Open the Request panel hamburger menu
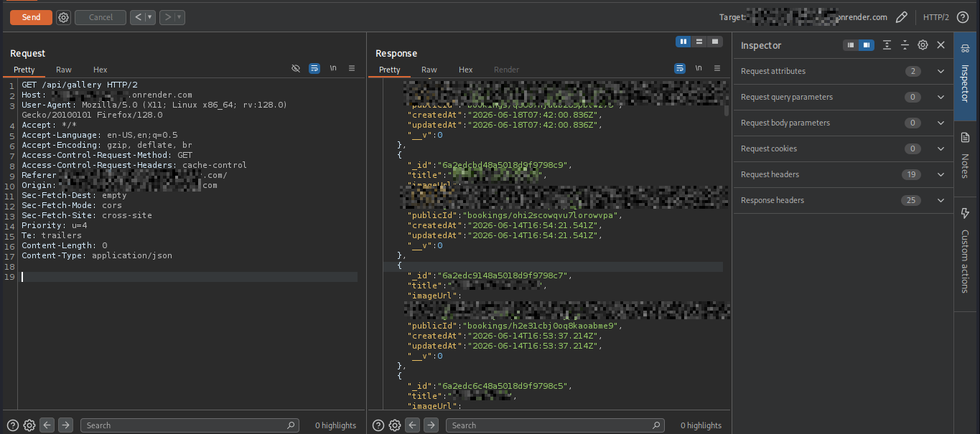 click(x=352, y=69)
